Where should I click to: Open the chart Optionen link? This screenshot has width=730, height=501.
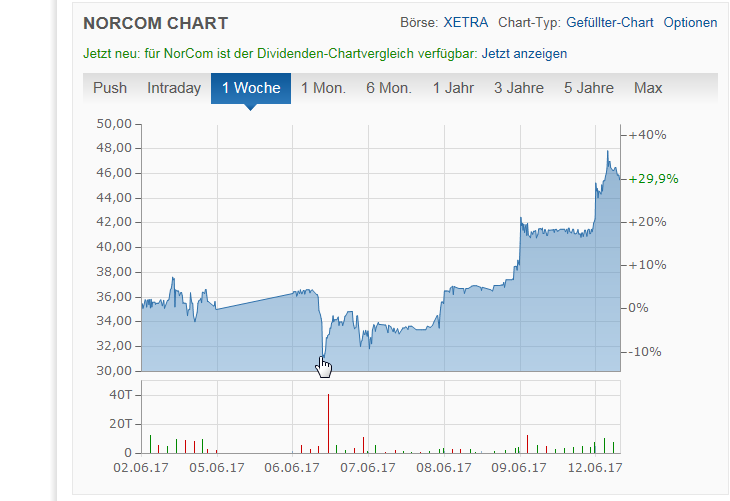coord(690,22)
